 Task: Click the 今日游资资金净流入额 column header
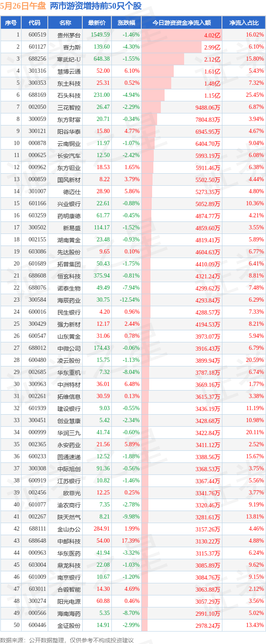pos(182,23)
